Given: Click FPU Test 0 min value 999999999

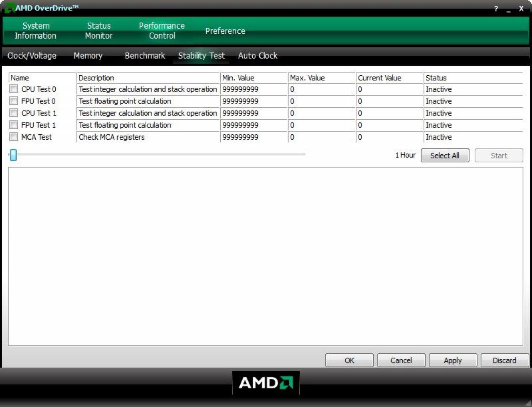Looking at the screenshot, I should [240, 101].
